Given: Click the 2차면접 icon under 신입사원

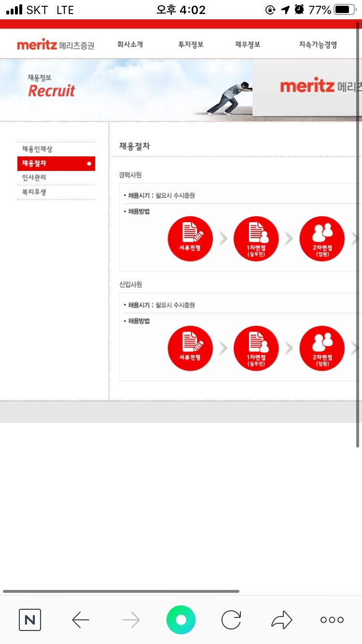Looking at the screenshot, I should [322, 349].
